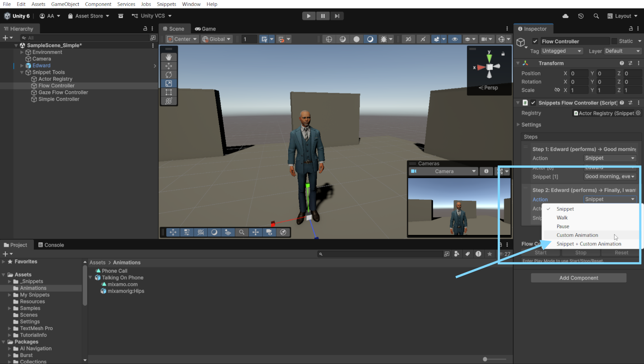The width and height of the screenshot is (644, 364).
Task: Click the perspective lock icon on gizmo
Action: coord(503,54)
